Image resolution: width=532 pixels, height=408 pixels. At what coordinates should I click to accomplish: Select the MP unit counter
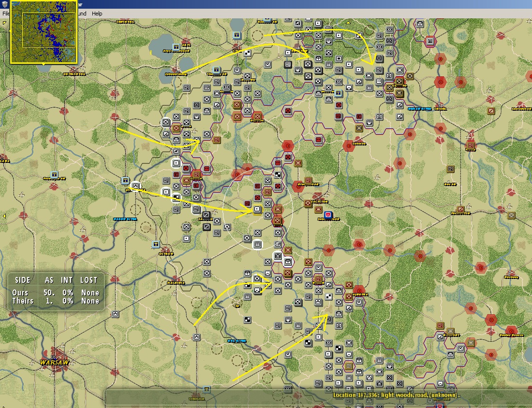point(207,87)
